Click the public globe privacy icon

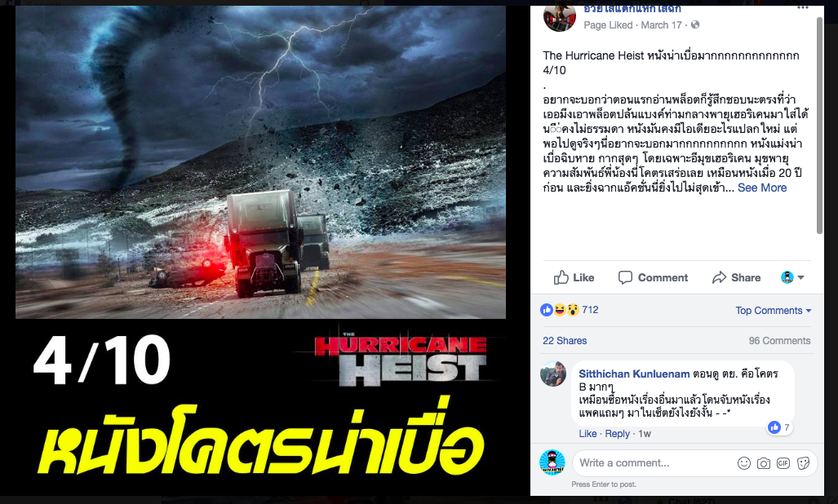(694, 24)
